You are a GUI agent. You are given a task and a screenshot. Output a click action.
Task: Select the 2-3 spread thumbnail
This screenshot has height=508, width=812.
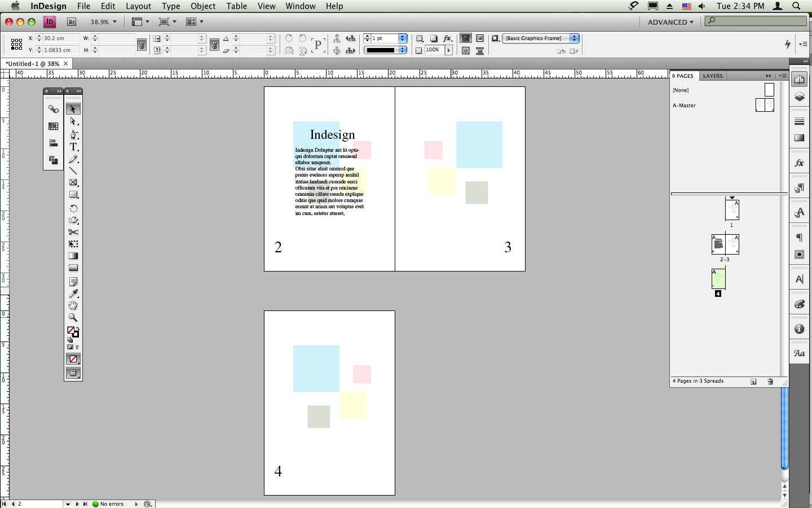(x=725, y=244)
